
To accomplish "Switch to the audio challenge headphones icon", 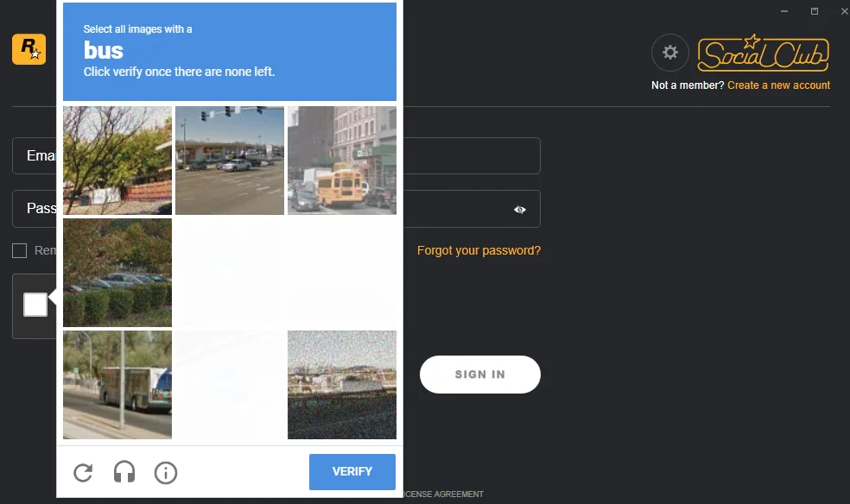I will coord(124,472).
